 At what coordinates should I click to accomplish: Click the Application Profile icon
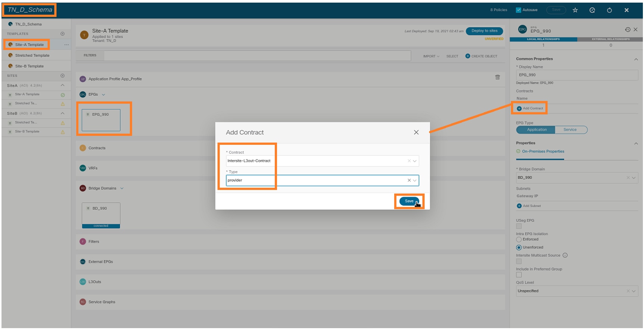click(x=83, y=79)
